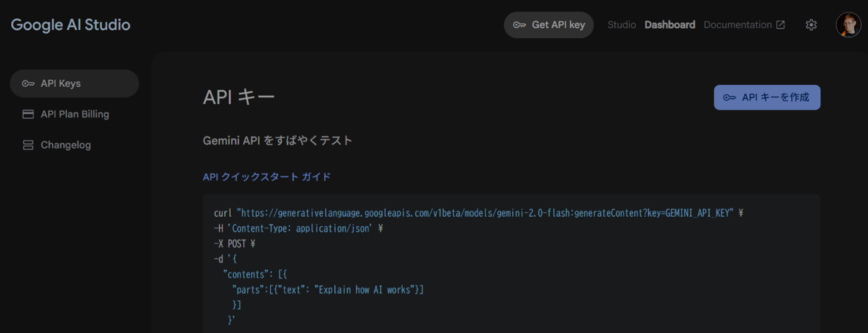Image resolution: width=868 pixels, height=333 pixels.
Task: Click the card icon for API Plan Billing
Action: [x=28, y=114]
